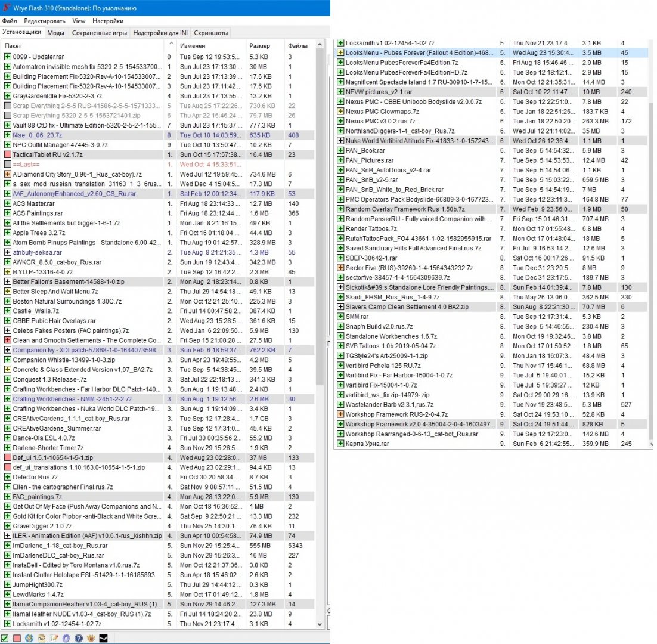Open the Doc Browser icon in status bar
Screen dimensions: 657x644
pyautogui.click(x=41, y=639)
